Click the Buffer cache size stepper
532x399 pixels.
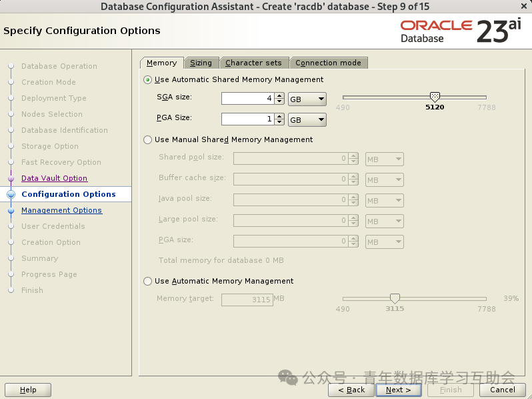pyautogui.click(x=353, y=179)
